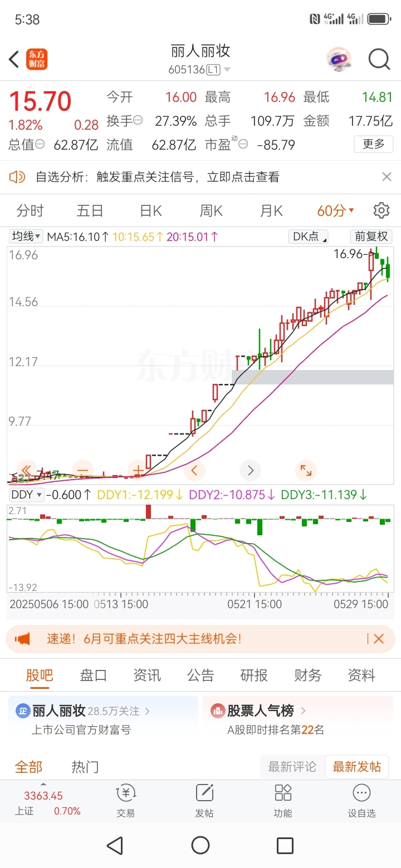
Task: Open the search magnifier icon
Action: point(379,58)
